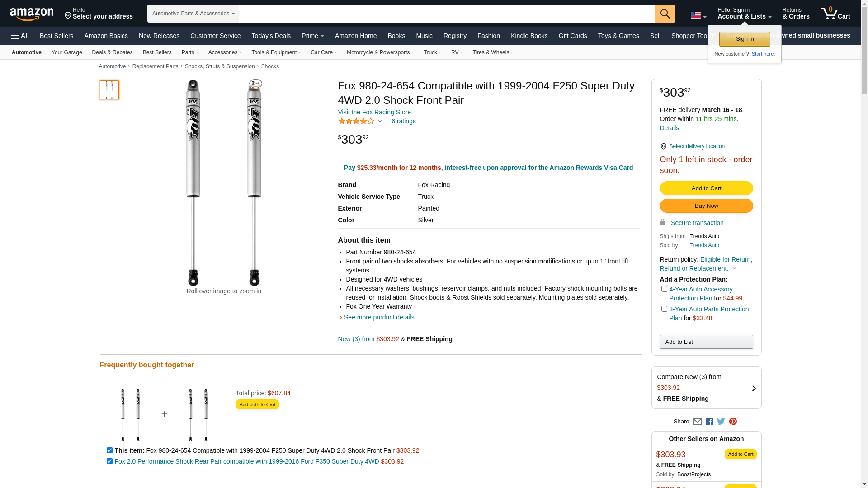Expand the star ratings popover arrow
Screen dimensions: 868x488
pos(380,121)
